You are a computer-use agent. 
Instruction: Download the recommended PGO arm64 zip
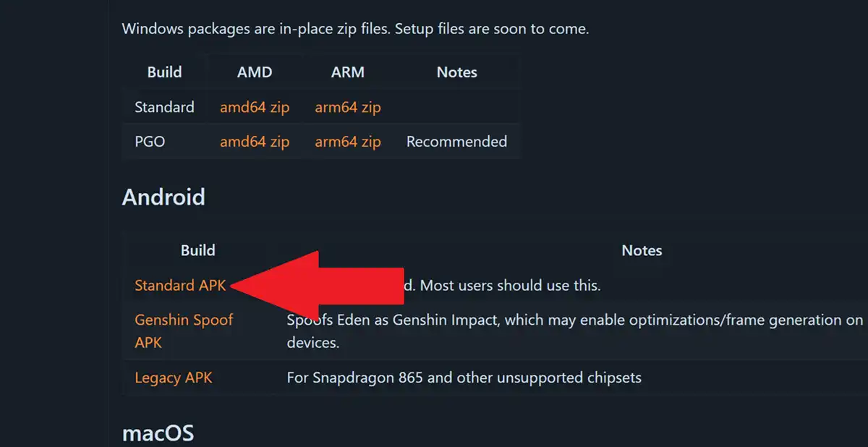click(x=348, y=141)
